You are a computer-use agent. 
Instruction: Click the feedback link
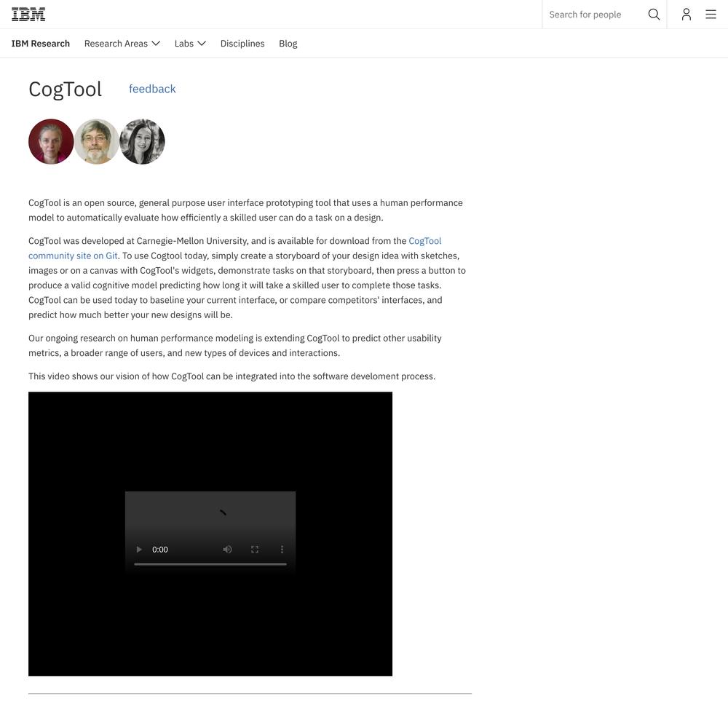152,89
